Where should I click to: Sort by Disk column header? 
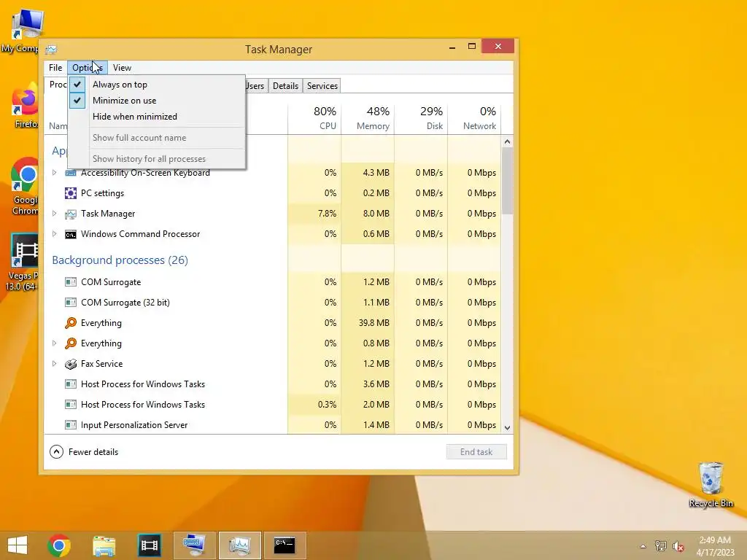tap(421, 119)
